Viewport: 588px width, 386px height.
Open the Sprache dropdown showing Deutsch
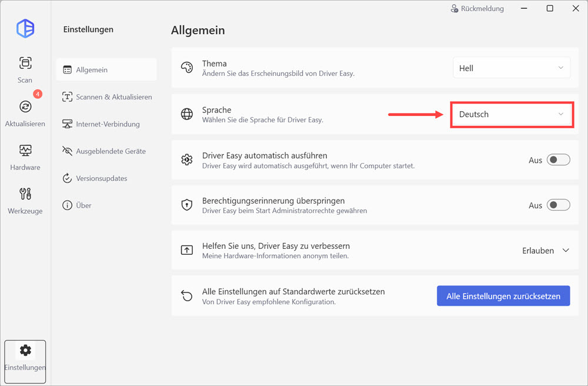point(512,114)
